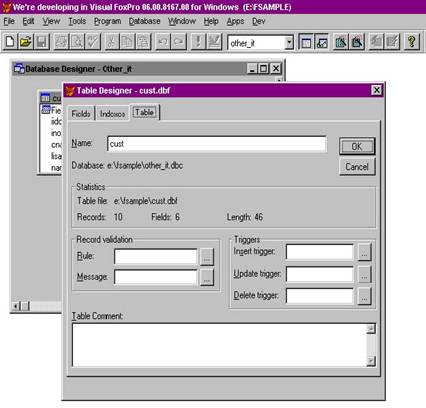Open the Dev menu

(x=259, y=21)
